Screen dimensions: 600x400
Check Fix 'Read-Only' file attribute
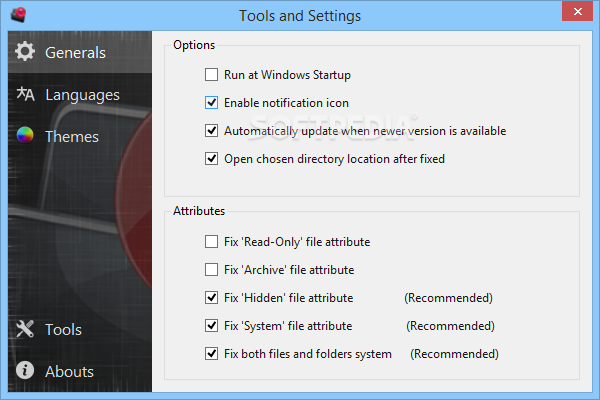[211, 241]
